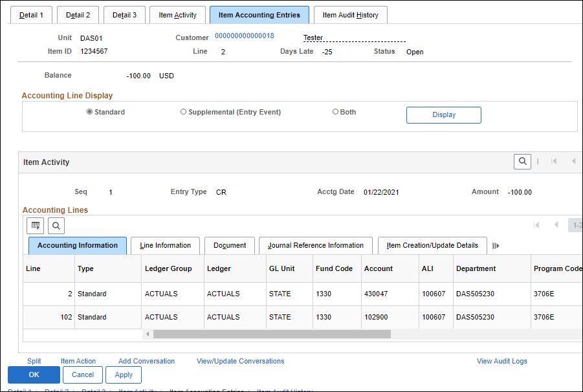The height and width of the screenshot is (392, 583).
Task: Select the Standard radio button
Action: pyautogui.click(x=89, y=111)
